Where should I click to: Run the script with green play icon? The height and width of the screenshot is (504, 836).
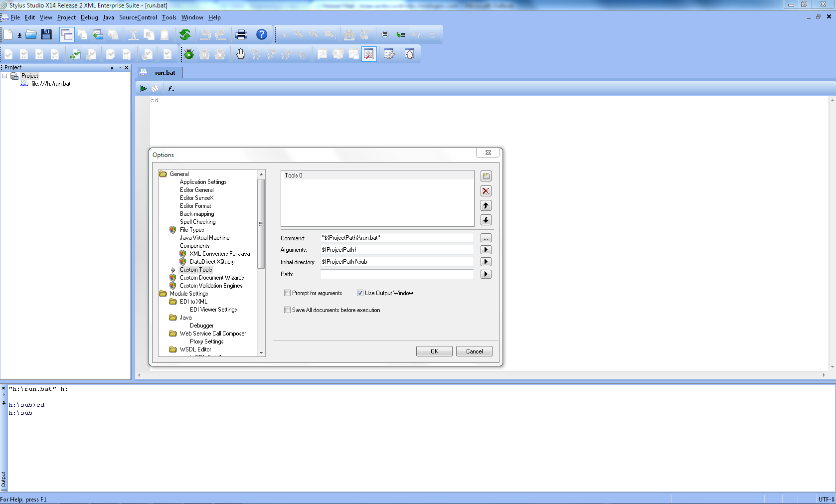143,88
